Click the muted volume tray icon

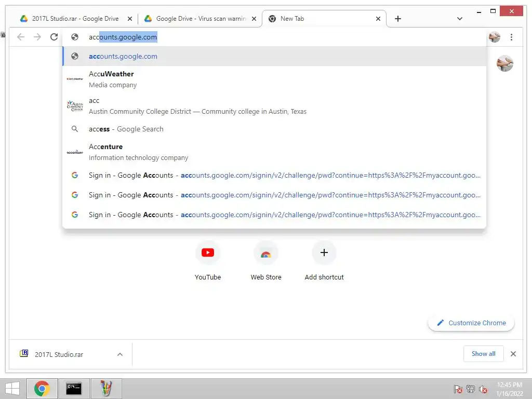click(x=483, y=389)
